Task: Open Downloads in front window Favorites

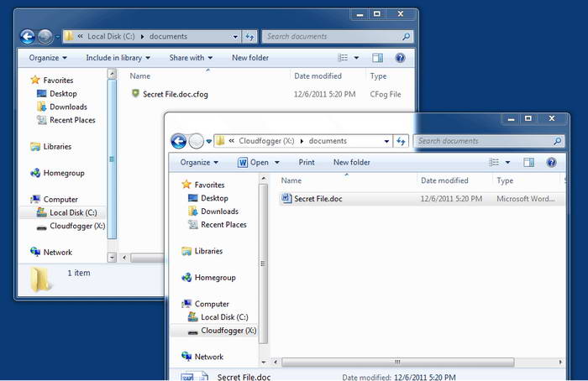Action: point(219,211)
